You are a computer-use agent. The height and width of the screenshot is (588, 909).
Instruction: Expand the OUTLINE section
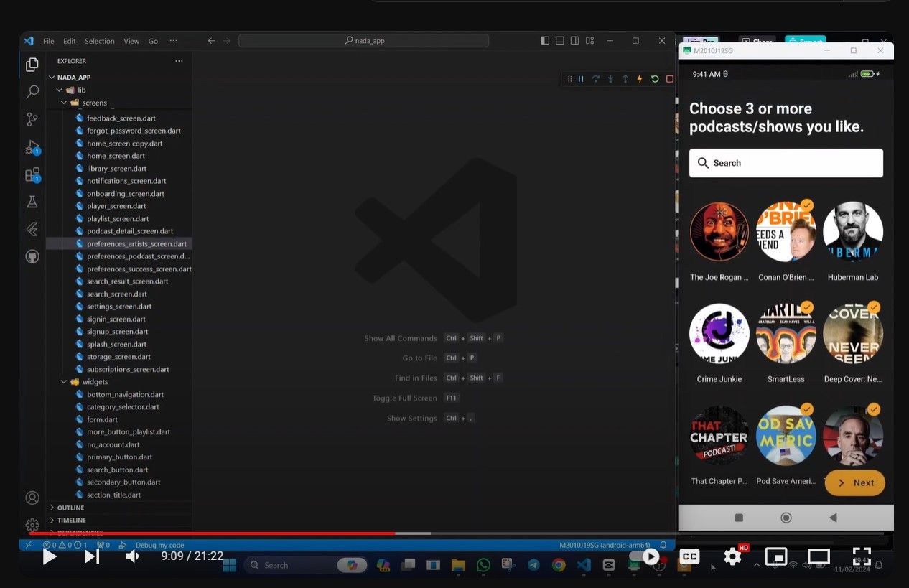(x=70, y=508)
